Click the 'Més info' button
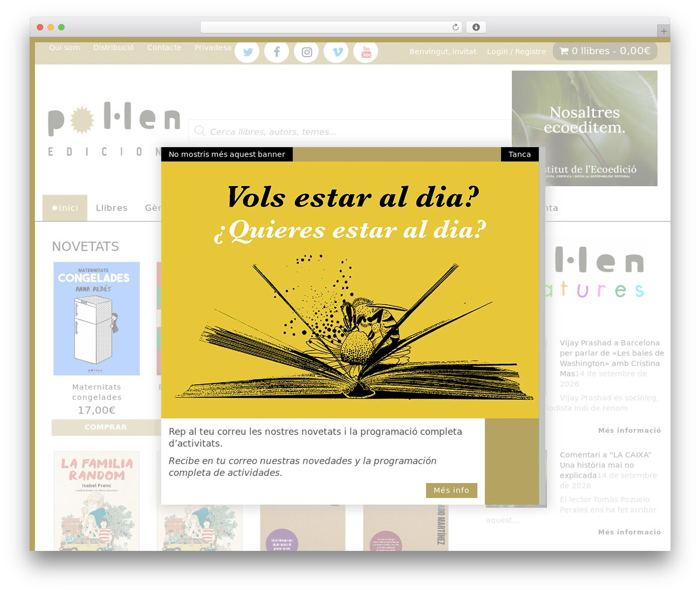This screenshot has height=593, width=700. [x=451, y=490]
